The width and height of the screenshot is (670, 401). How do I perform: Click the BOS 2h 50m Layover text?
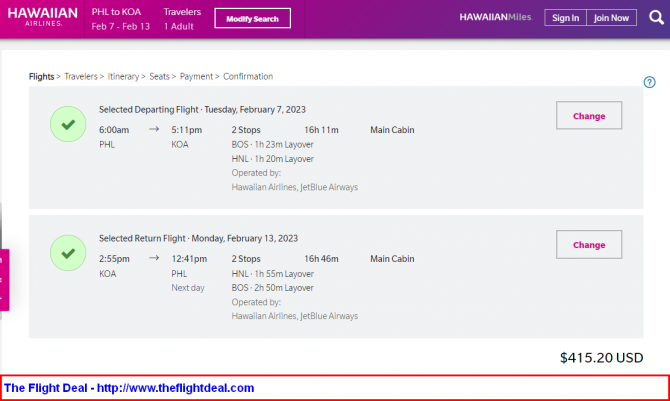(x=273, y=288)
